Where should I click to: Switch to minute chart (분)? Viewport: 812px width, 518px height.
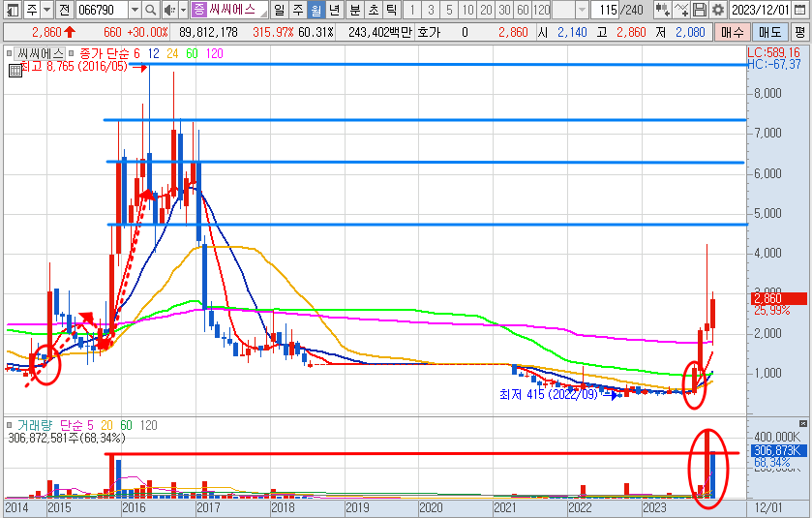(x=355, y=10)
